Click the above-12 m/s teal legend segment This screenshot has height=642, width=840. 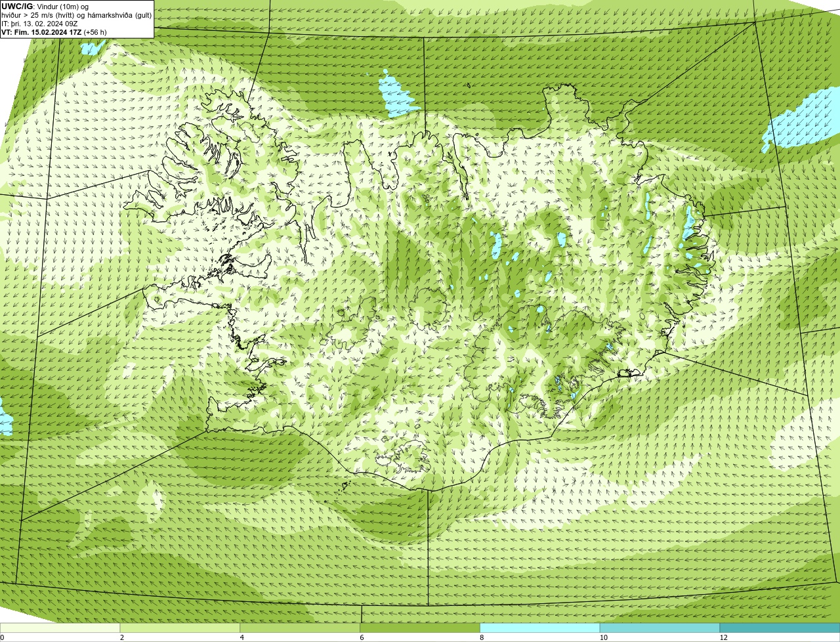[780, 628]
